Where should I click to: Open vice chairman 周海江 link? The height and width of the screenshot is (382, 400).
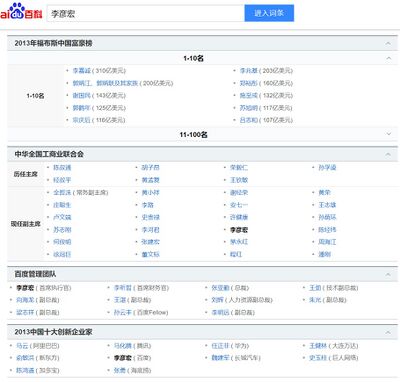[x=327, y=242]
